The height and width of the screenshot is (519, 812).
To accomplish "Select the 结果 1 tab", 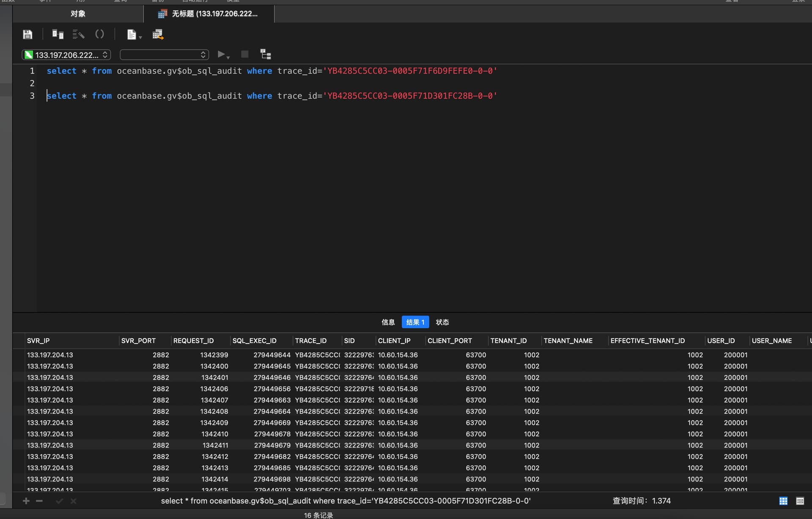I will click(x=415, y=322).
